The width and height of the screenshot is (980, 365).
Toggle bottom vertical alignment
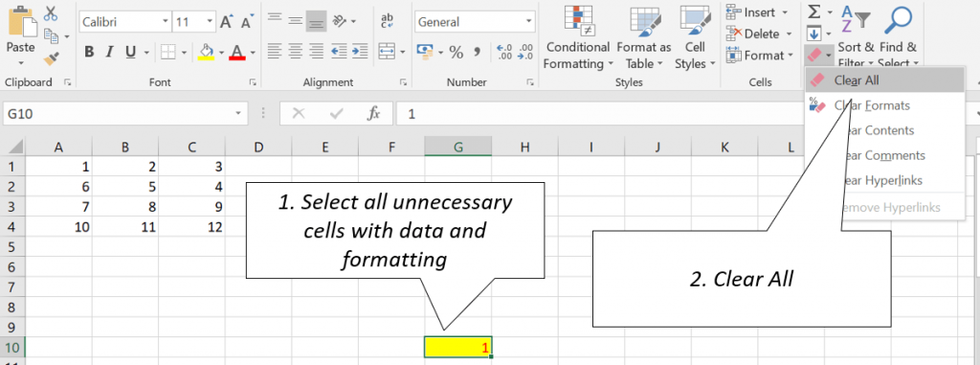[316, 21]
